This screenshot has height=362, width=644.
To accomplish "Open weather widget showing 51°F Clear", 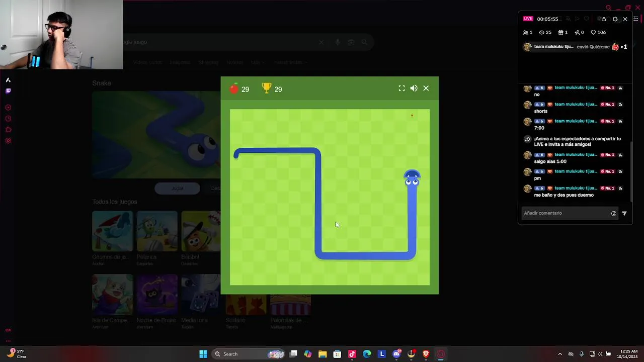I will 16,354.
